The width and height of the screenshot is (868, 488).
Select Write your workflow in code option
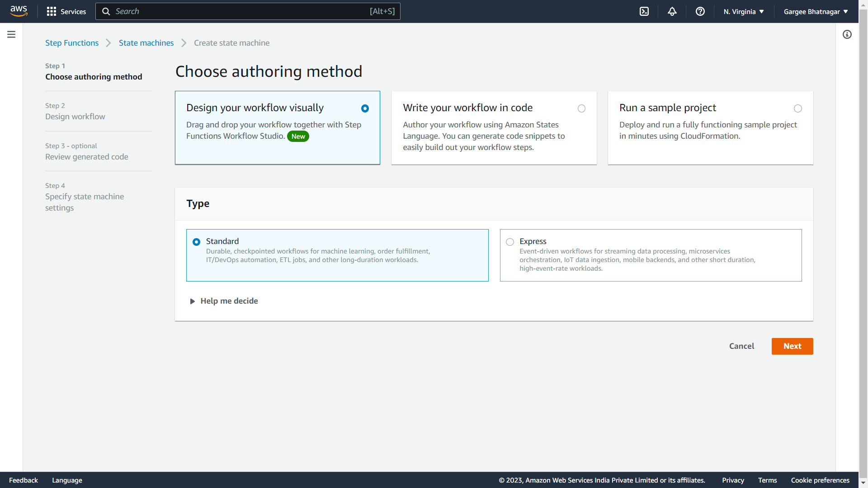pyautogui.click(x=581, y=108)
